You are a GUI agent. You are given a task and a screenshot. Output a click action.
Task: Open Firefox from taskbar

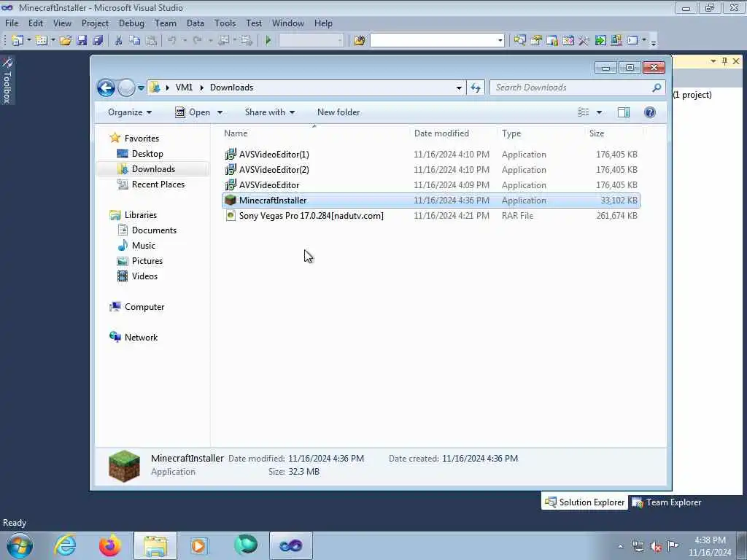[110, 545]
